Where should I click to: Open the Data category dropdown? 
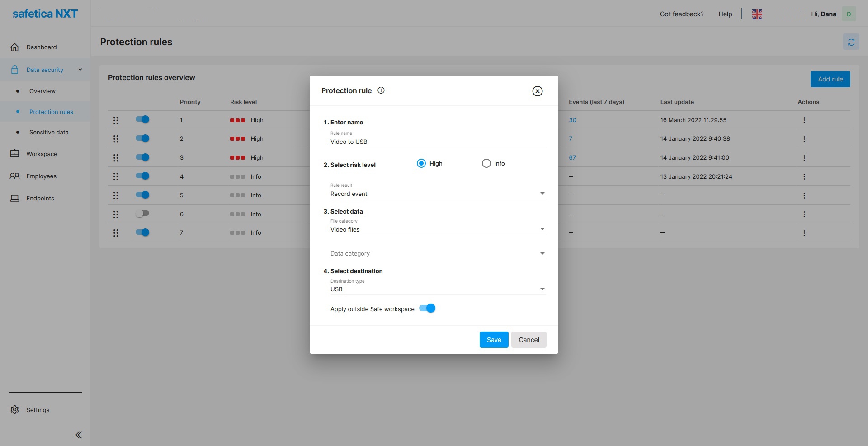tap(438, 253)
